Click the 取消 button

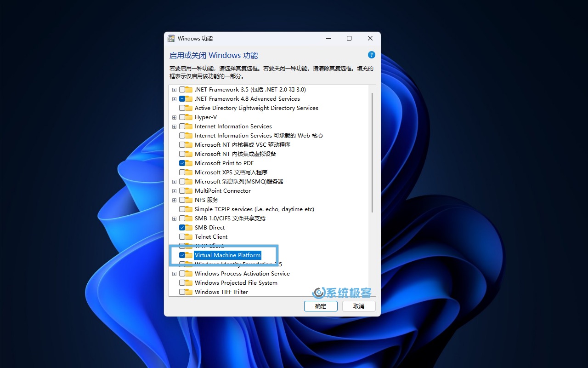(x=358, y=306)
